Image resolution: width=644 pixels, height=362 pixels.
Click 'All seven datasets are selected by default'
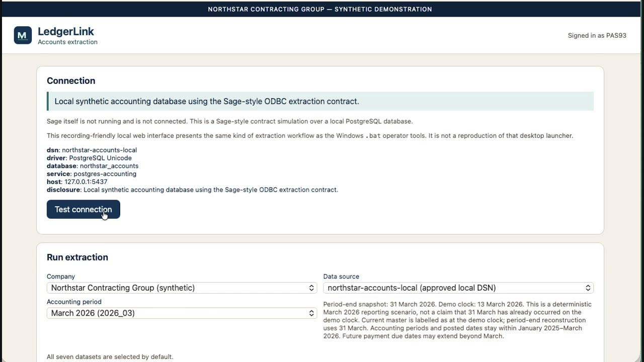click(110, 357)
